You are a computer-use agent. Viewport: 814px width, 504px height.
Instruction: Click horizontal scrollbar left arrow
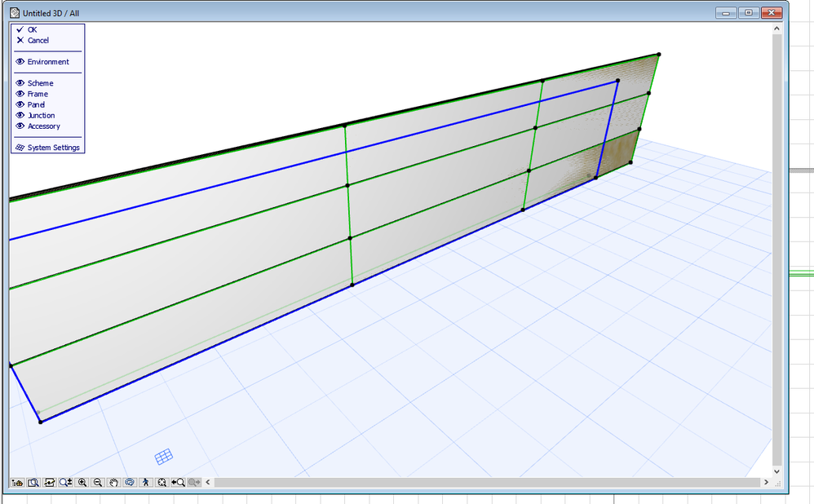pos(208,482)
